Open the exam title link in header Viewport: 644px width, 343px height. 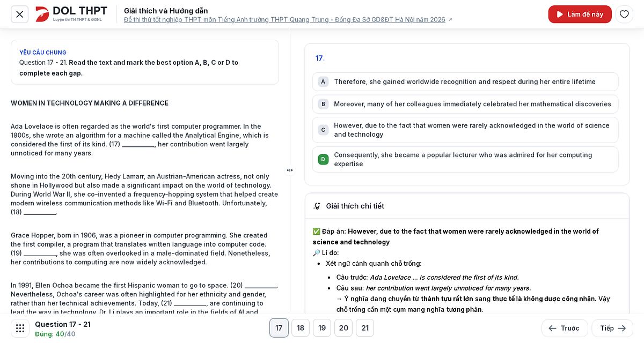(284, 20)
